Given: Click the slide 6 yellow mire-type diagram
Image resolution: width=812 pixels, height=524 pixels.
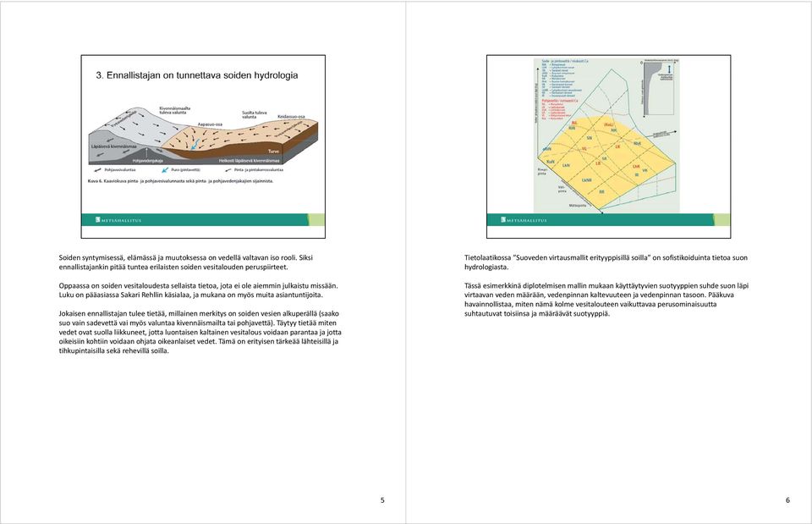Looking at the screenshot, I should 606,135.
